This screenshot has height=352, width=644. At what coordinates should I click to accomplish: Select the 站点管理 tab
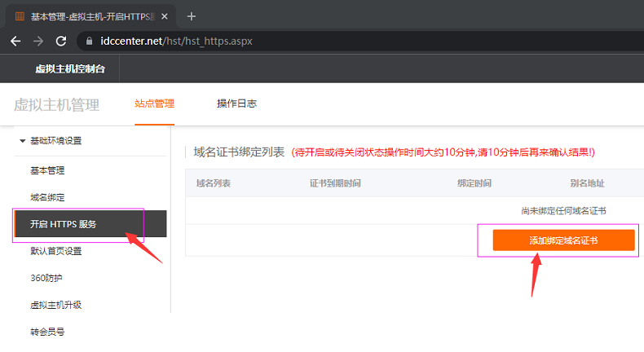154,103
